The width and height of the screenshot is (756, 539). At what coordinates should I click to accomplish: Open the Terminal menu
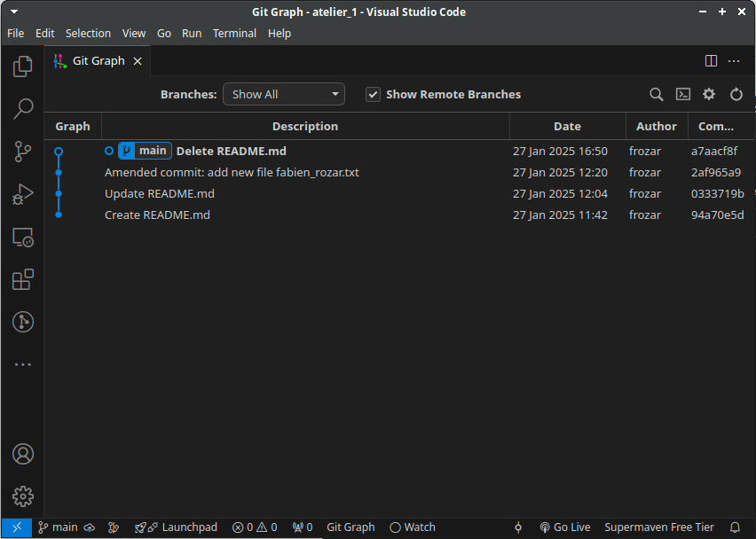pos(235,33)
